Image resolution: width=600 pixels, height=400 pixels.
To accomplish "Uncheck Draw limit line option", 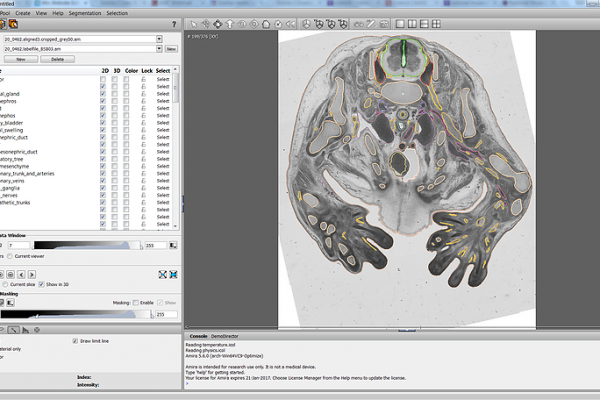I will [x=75, y=340].
